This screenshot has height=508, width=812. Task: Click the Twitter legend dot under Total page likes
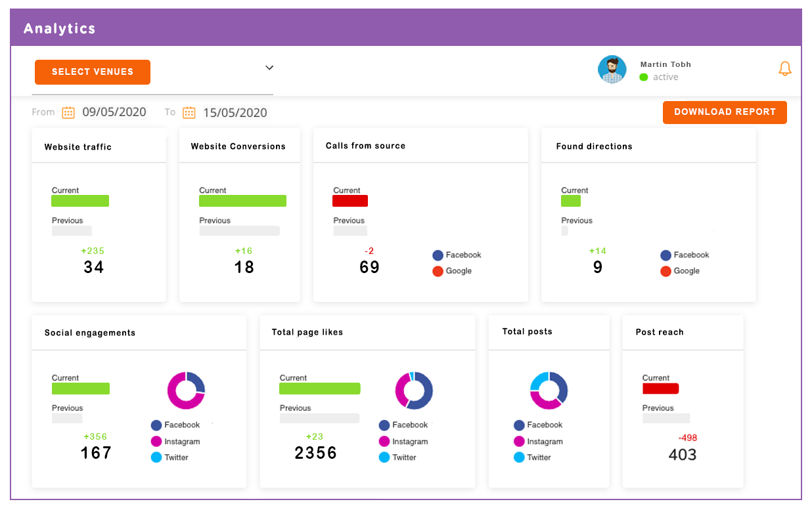tap(383, 457)
